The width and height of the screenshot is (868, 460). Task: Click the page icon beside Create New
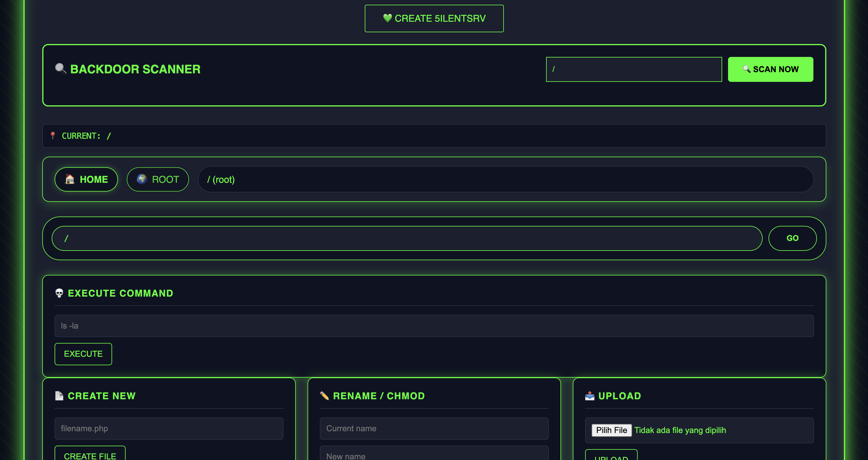(x=59, y=396)
